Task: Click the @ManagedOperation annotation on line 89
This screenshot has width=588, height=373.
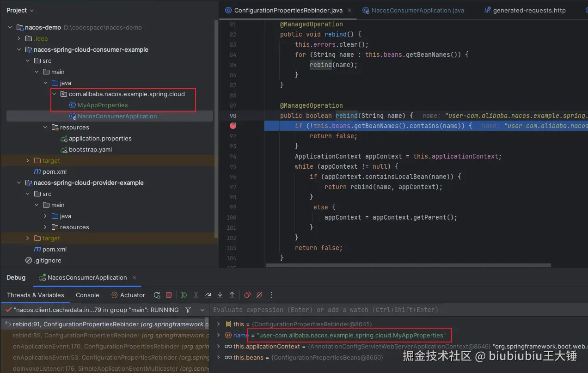Action: pyautogui.click(x=312, y=105)
